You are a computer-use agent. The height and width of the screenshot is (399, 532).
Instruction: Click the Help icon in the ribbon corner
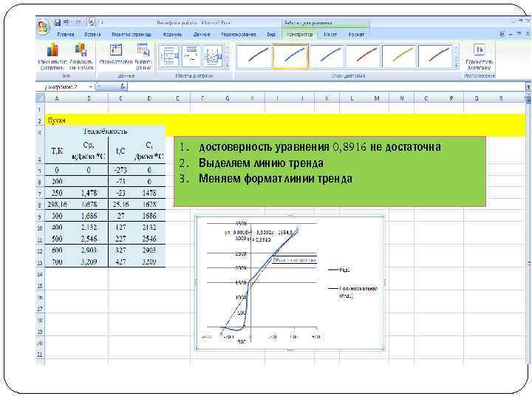tap(502, 34)
